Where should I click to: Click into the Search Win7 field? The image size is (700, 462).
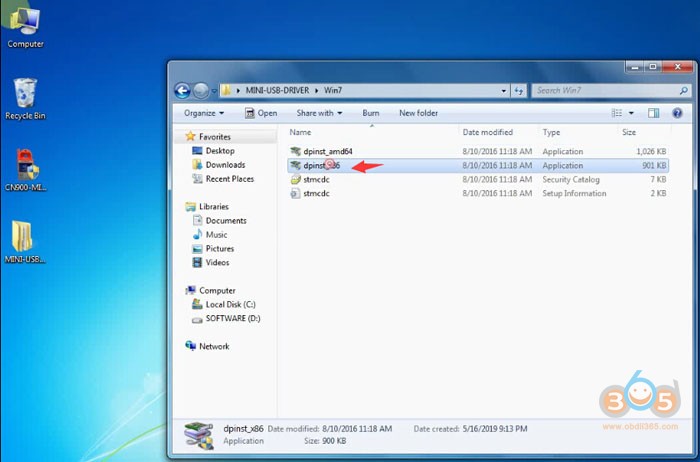[605, 91]
